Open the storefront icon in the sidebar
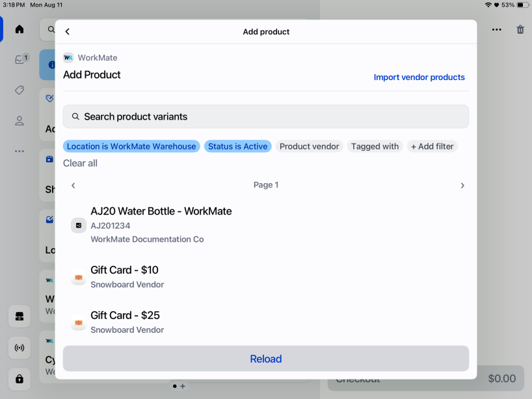Image resolution: width=532 pixels, height=399 pixels. pos(20,316)
